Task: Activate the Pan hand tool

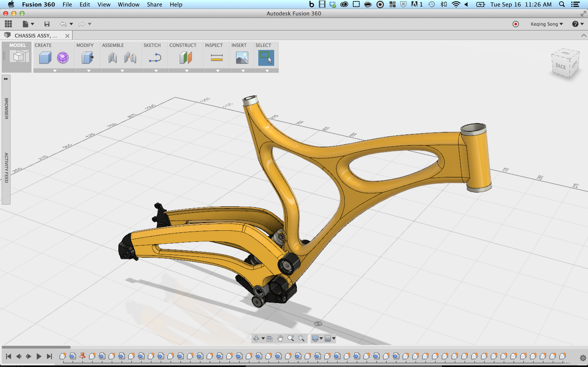Action: [x=280, y=338]
